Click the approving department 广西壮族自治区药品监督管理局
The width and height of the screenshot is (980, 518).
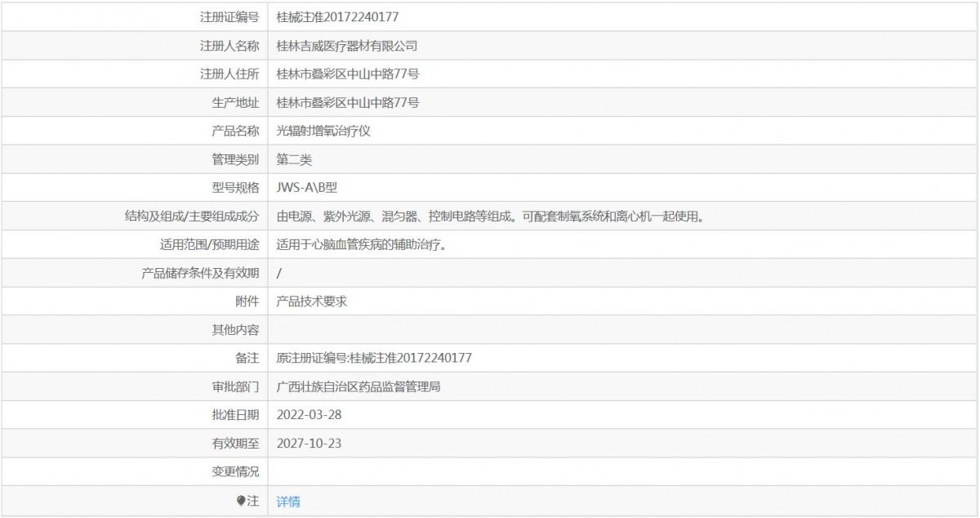pos(359,386)
